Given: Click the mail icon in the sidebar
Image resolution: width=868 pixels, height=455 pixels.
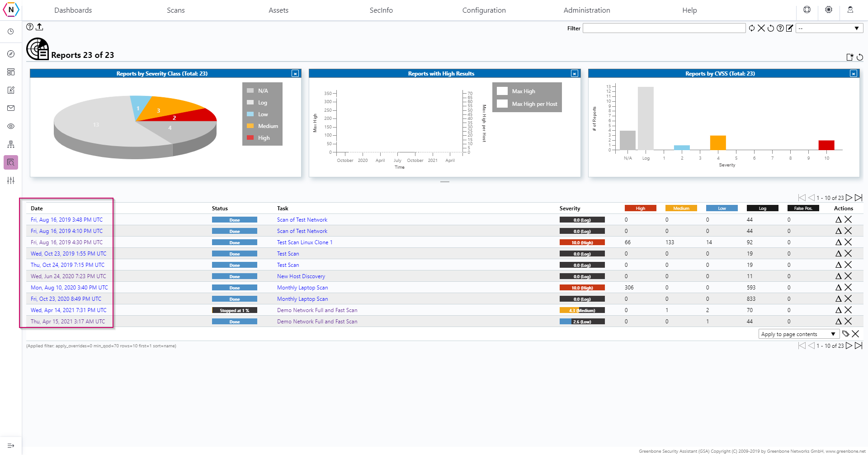Looking at the screenshot, I should 11,108.
